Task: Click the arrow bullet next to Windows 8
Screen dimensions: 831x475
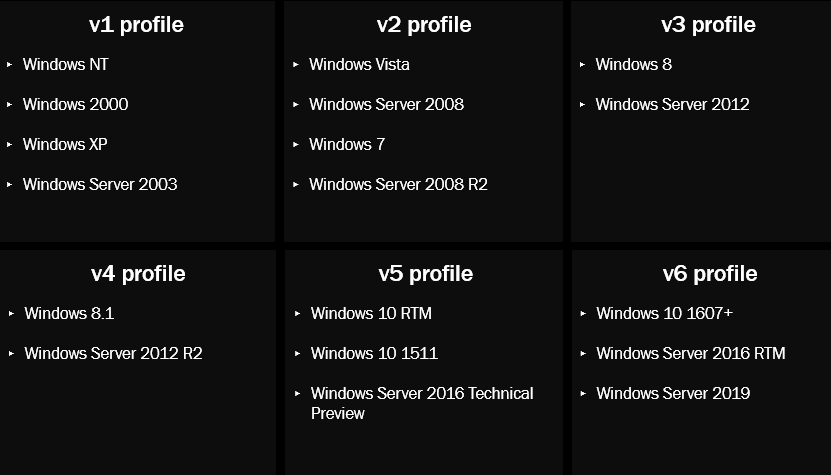Action: tap(582, 65)
